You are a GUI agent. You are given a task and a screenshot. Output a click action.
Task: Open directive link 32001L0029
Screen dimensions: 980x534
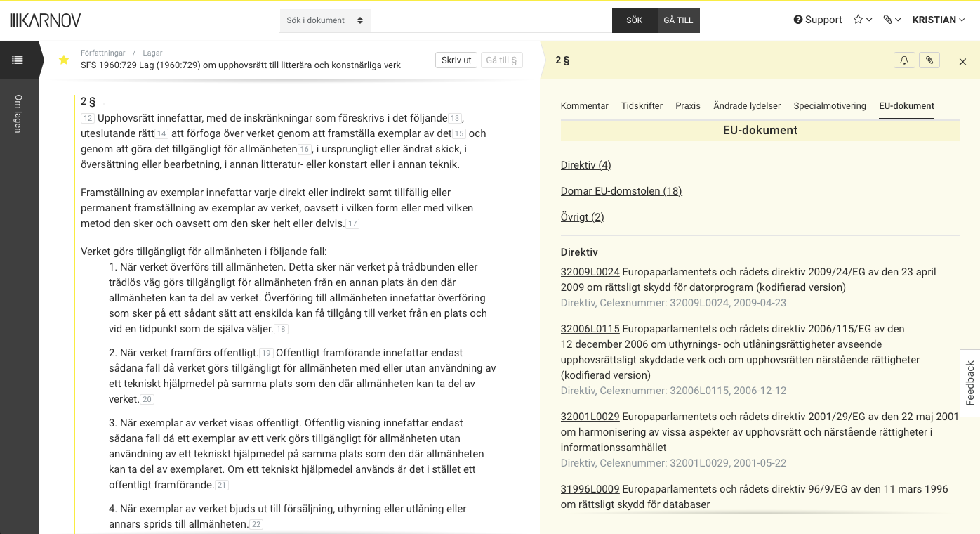[590, 417]
